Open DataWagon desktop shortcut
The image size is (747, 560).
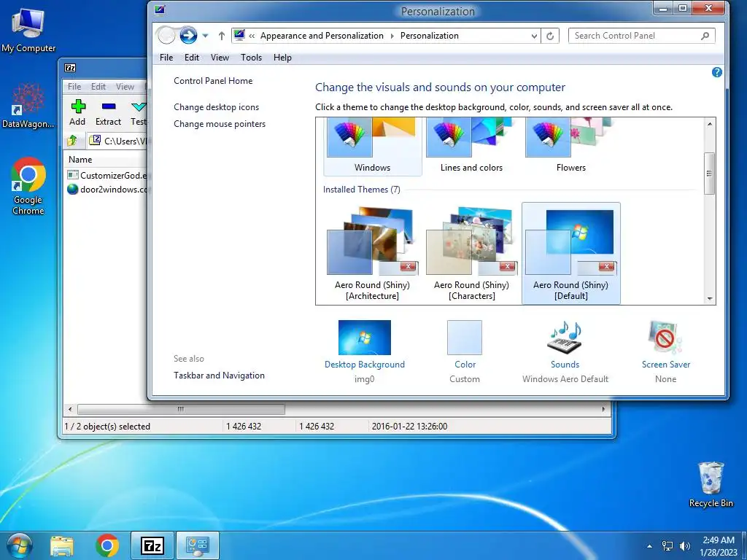28,106
